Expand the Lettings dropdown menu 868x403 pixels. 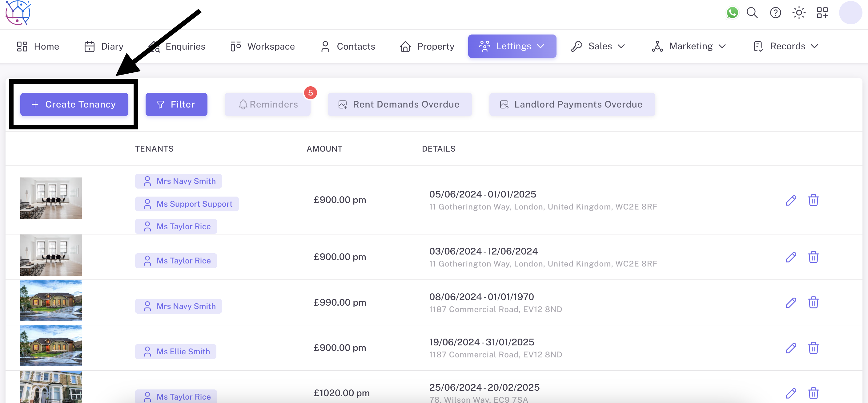(512, 46)
